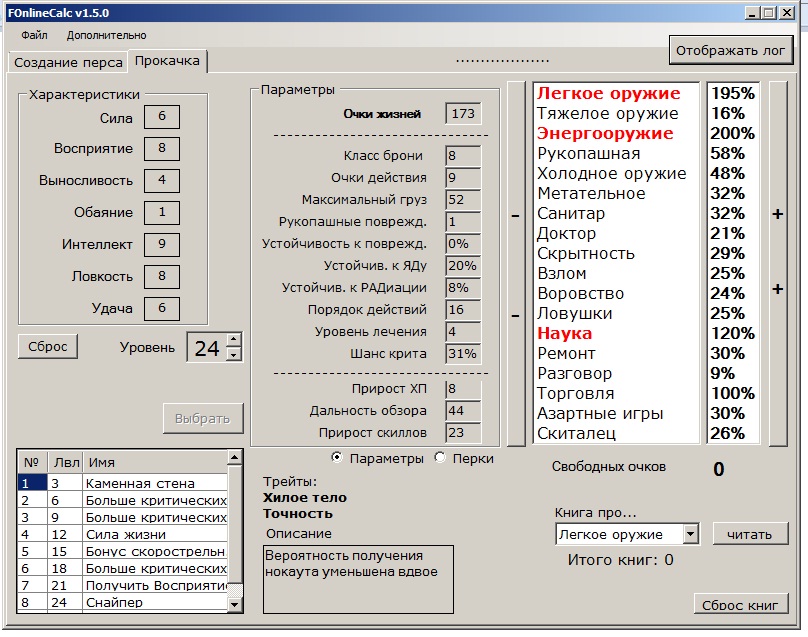Increase Уровень with the up arrow
Image resolution: width=808 pixels, height=637 pixels.
[234, 341]
